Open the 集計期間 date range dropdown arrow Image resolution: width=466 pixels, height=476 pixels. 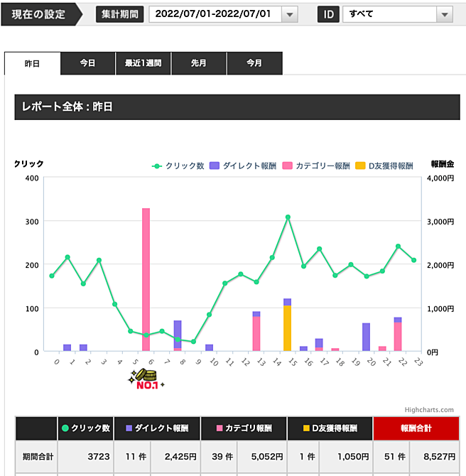(x=290, y=14)
